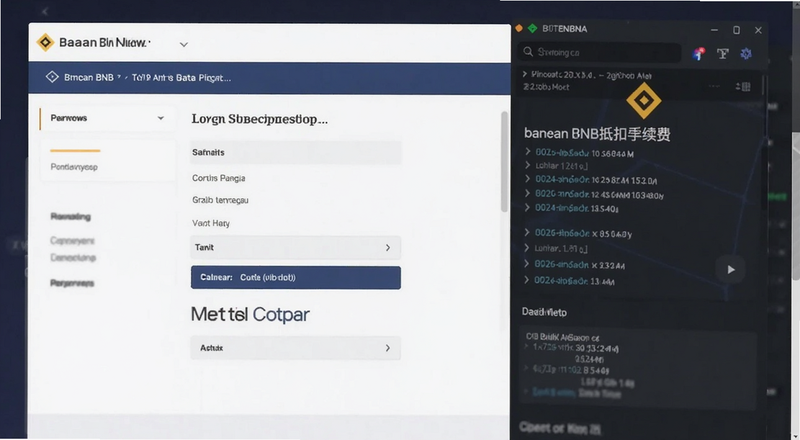Viewport: 800px width, 440px height.
Task: Click the Mettel Cotpar heading
Action: [x=250, y=314]
